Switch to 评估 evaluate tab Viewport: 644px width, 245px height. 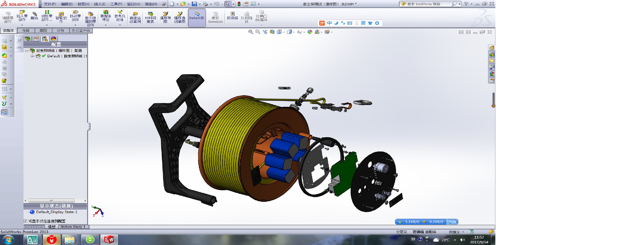coord(60,30)
